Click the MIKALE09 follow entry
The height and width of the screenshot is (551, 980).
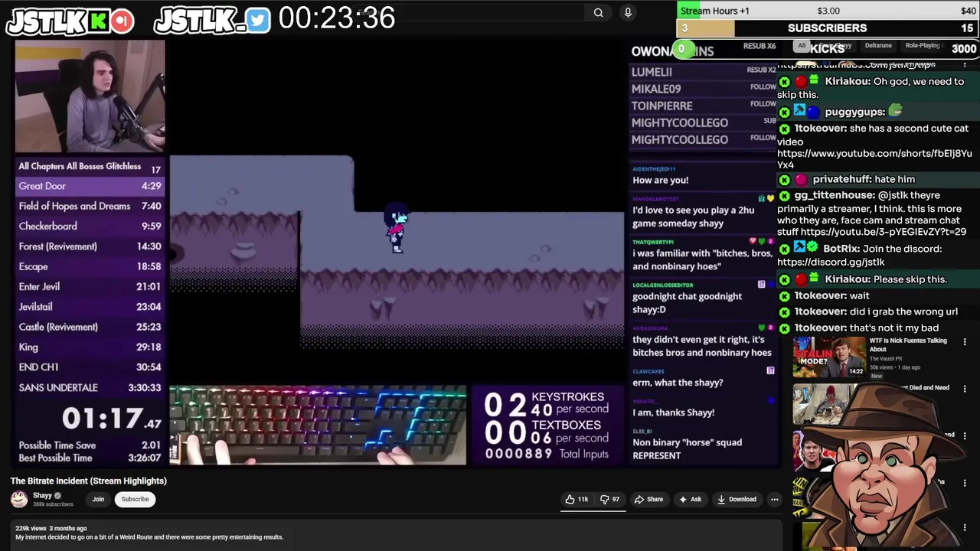click(703, 89)
